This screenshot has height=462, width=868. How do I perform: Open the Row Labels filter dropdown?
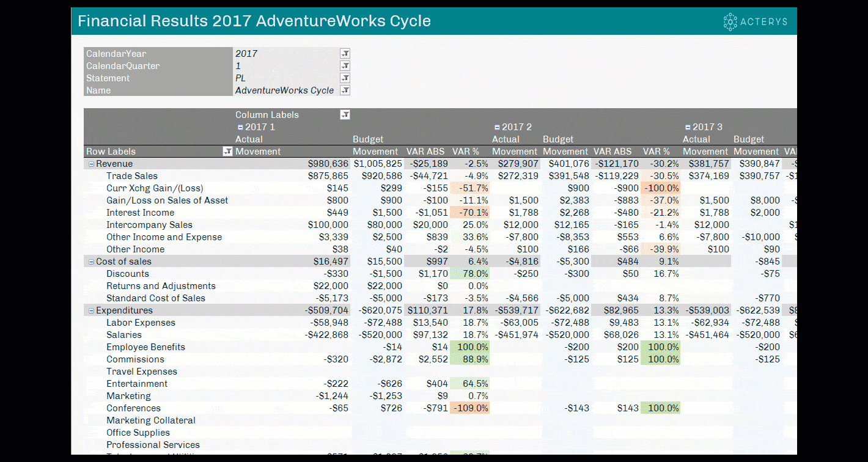coord(227,152)
